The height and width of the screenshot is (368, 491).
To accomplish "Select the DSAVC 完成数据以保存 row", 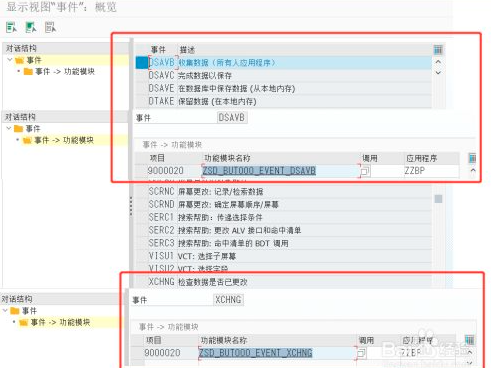I will (284, 76).
